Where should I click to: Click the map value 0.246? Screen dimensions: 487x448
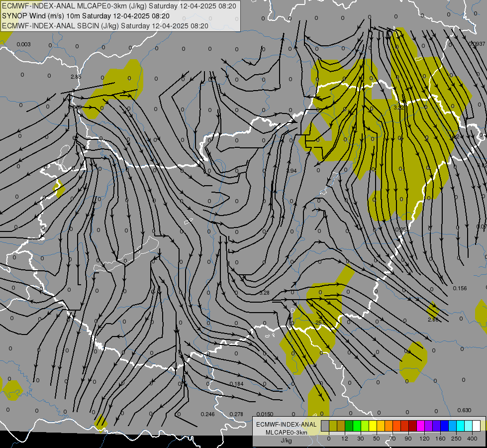207,414
